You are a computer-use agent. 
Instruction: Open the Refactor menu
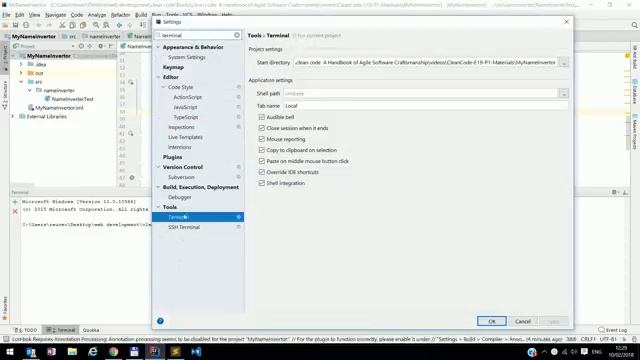click(x=120, y=15)
